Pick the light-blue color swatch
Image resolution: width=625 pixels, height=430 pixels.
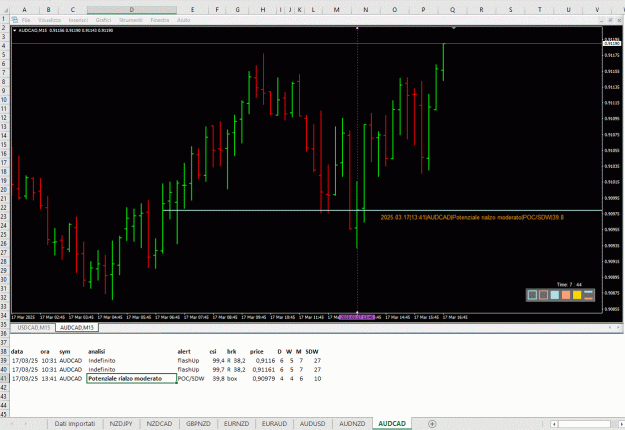554,295
